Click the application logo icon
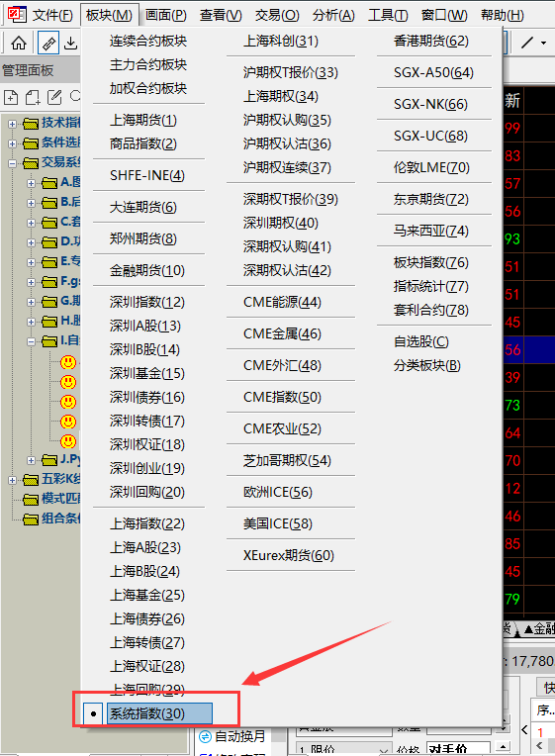The height and width of the screenshot is (756, 555). click(x=17, y=15)
